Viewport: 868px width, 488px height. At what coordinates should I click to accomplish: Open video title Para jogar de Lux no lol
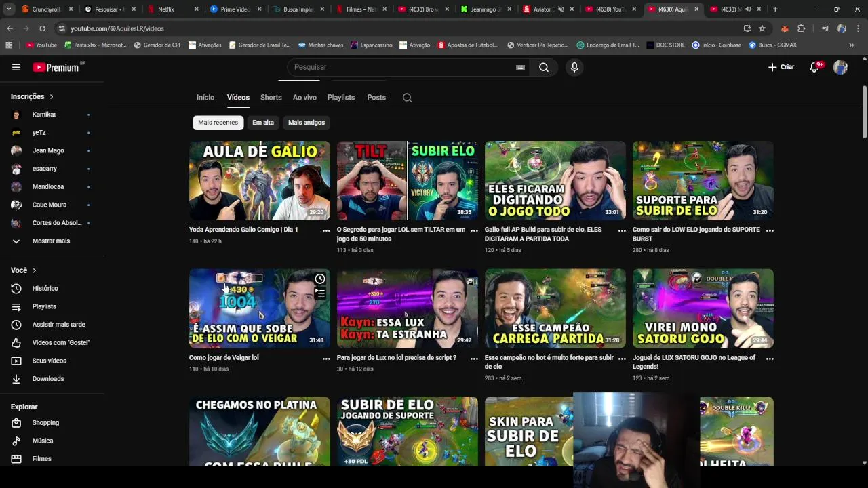[397, 358]
